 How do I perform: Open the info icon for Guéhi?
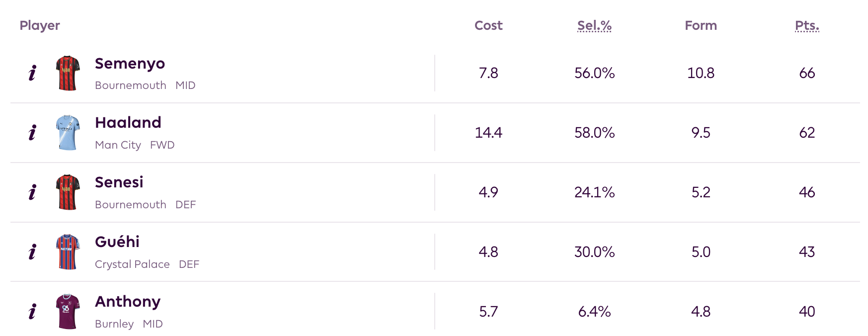(32, 252)
